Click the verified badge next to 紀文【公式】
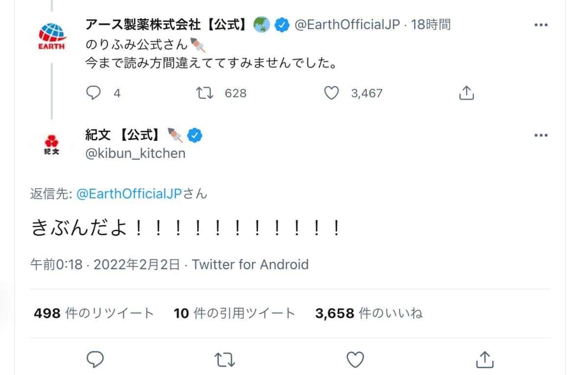This screenshot has width=588, height=375. tap(195, 135)
